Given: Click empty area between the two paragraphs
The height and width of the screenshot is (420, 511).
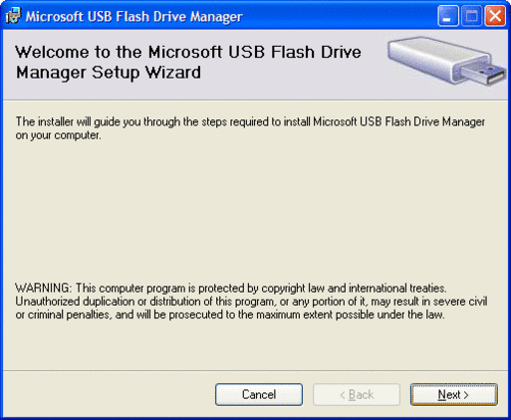Looking at the screenshot, I should point(252,212).
